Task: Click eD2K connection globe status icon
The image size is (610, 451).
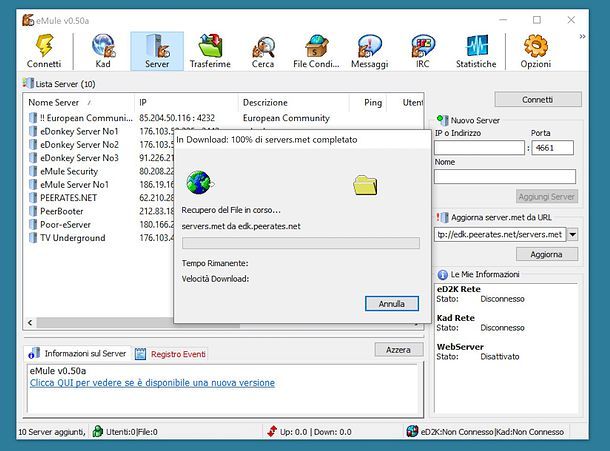Action: [x=412, y=431]
